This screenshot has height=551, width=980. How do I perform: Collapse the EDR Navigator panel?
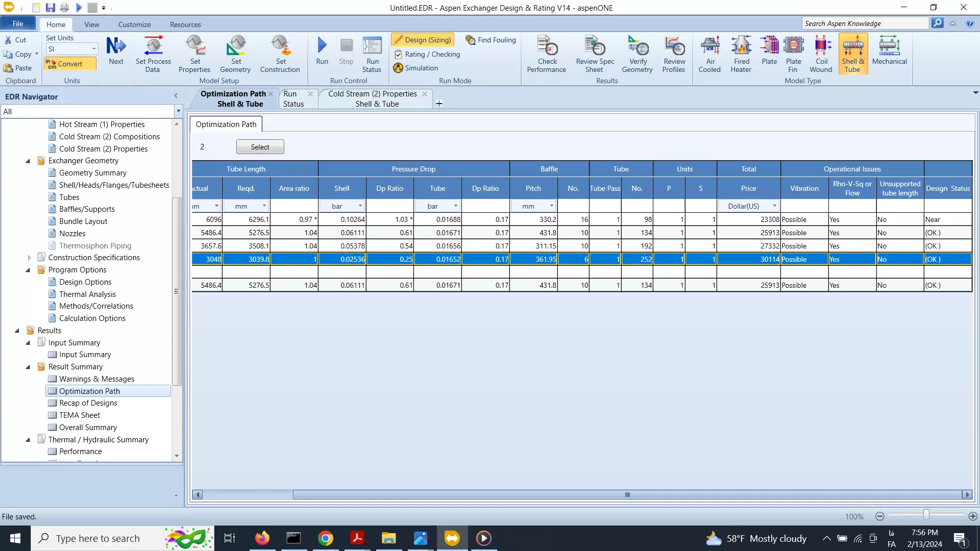pyautogui.click(x=176, y=96)
